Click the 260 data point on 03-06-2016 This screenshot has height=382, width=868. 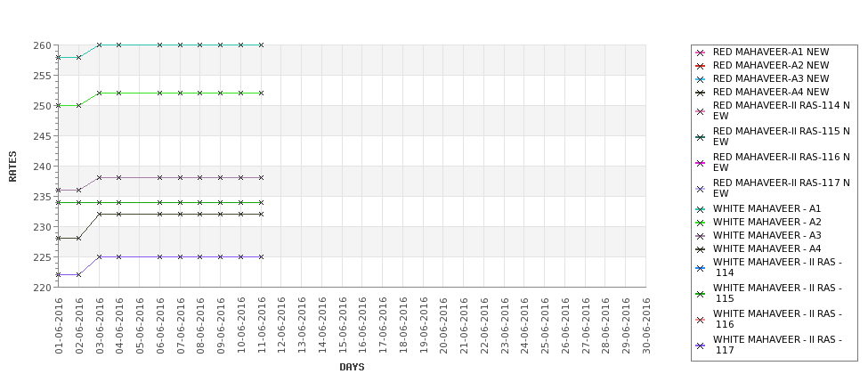[99, 45]
